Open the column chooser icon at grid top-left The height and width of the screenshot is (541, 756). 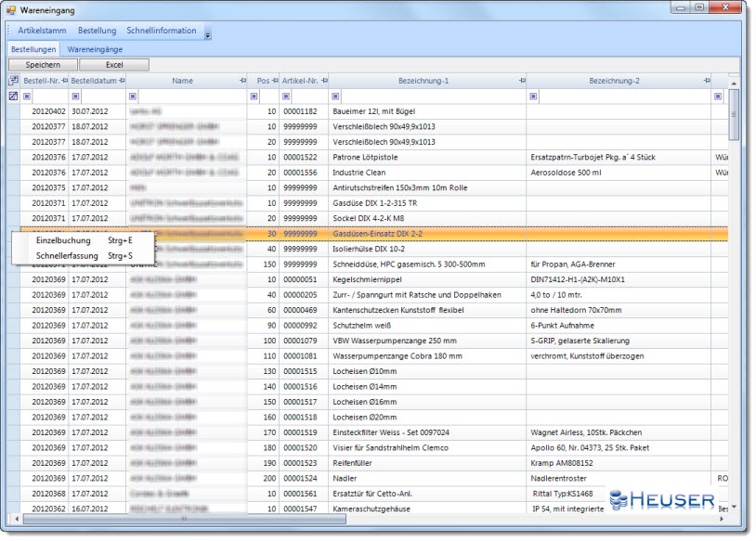pyautogui.click(x=13, y=81)
